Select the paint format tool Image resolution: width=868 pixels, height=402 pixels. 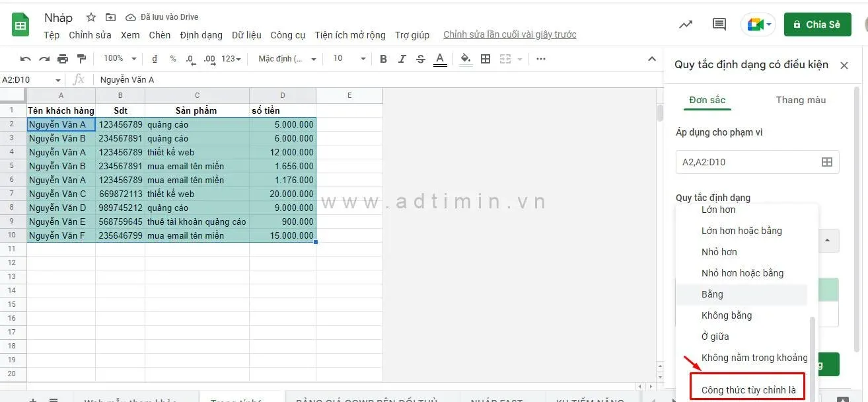[x=81, y=59]
